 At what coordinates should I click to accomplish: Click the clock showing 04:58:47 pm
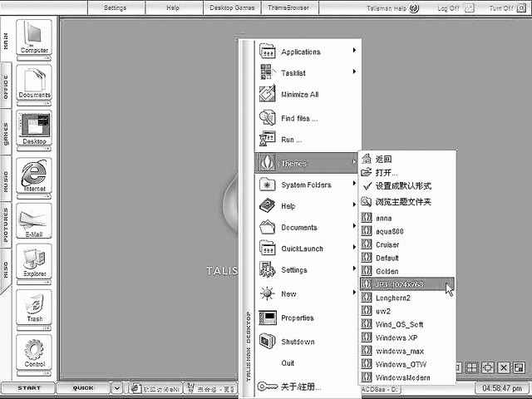pyautogui.click(x=502, y=388)
